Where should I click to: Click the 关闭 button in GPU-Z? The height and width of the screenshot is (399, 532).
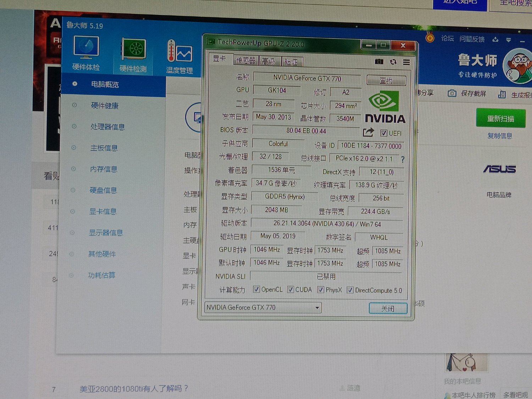coord(388,308)
